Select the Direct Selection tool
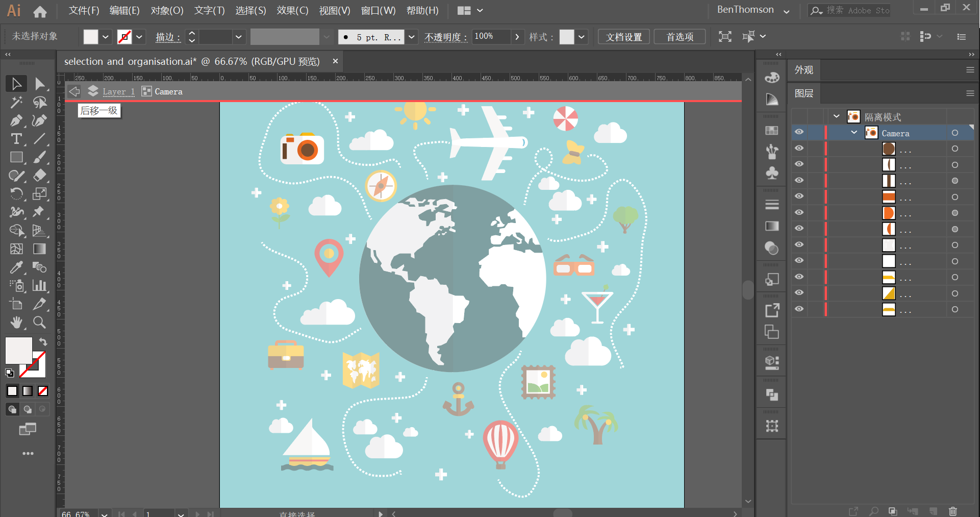Viewport: 980px width, 517px height. tap(39, 84)
